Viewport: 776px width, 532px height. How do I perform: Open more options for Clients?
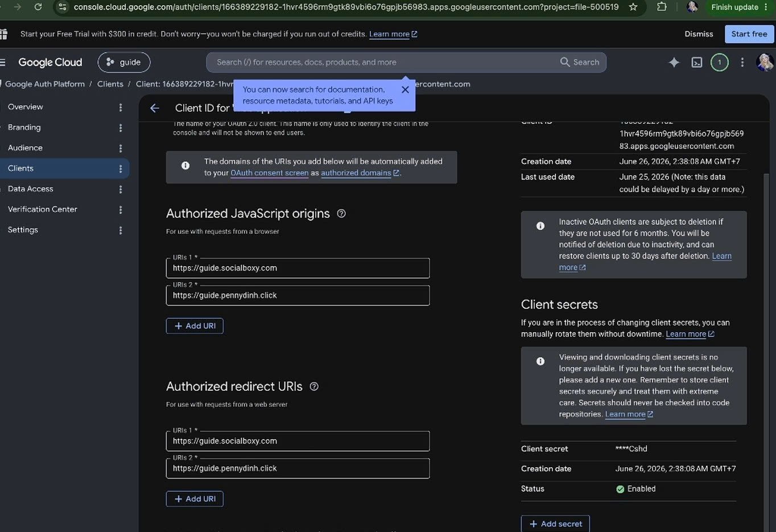point(121,169)
